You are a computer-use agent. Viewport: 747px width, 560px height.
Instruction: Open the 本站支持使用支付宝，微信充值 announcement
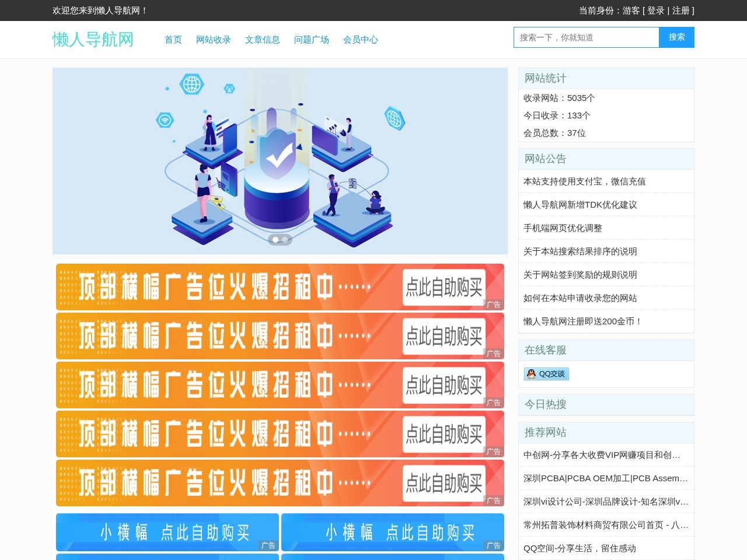pyautogui.click(x=585, y=181)
